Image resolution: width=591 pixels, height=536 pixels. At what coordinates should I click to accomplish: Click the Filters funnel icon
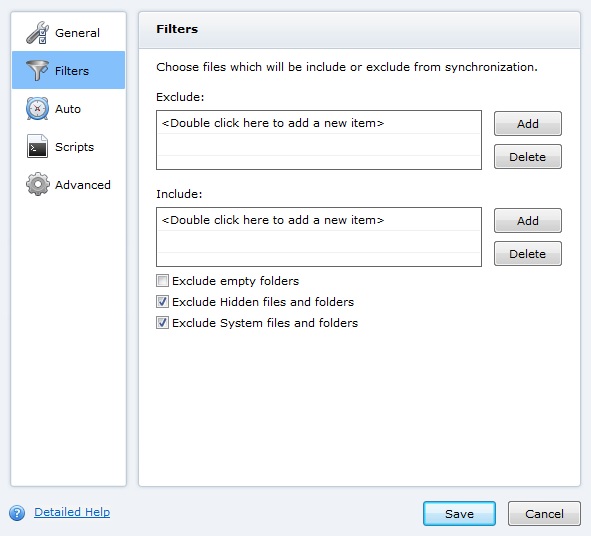[x=37, y=70]
